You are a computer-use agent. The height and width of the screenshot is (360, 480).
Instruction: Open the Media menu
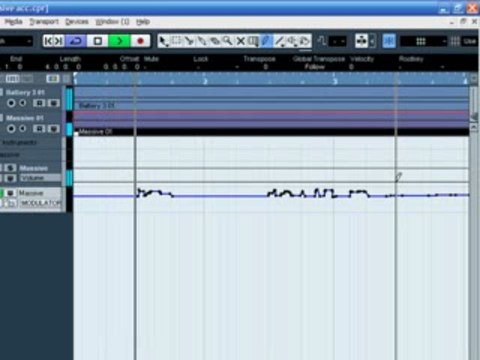click(x=13, y=22)
